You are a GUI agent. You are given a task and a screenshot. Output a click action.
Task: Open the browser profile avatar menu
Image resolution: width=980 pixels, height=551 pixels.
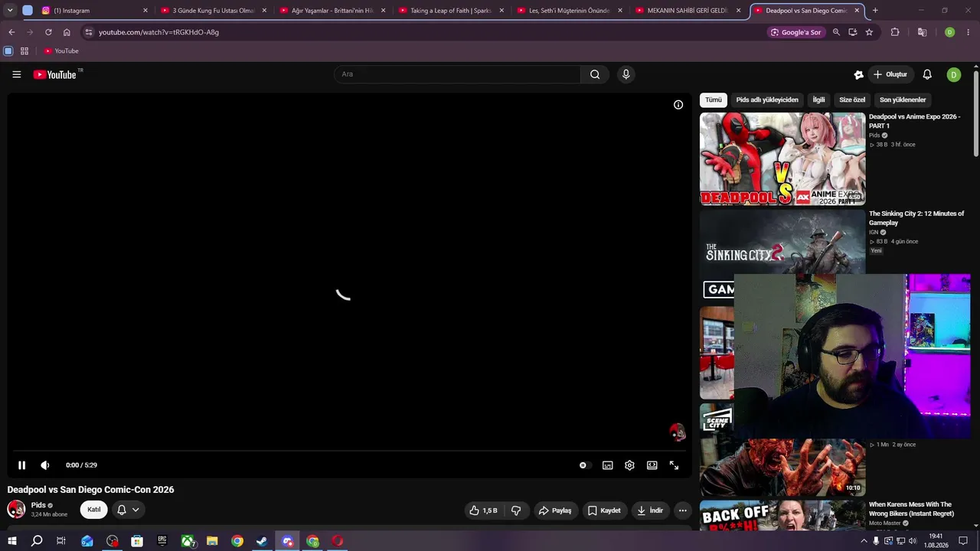point(949,32)
